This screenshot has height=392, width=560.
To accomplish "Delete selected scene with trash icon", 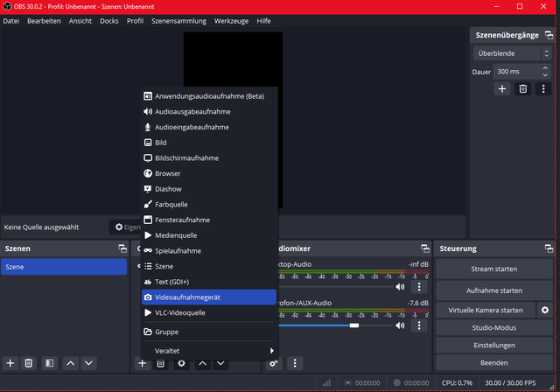I will [29, 363].
